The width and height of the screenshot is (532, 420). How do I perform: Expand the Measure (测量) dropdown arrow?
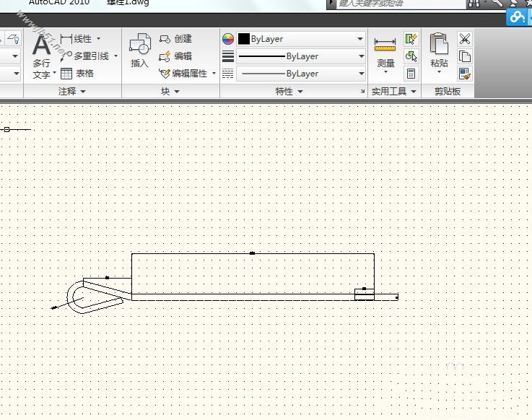click(x=385, y=72)
